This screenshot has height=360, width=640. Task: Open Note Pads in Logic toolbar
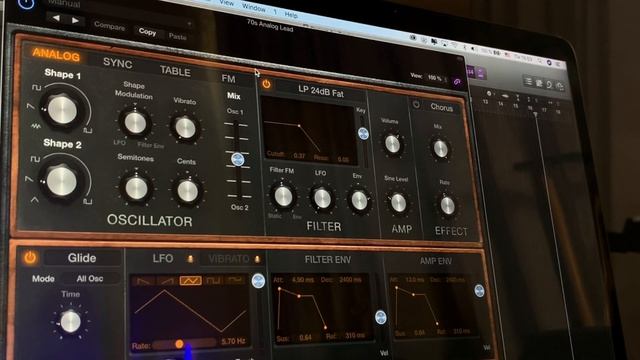tap(539, 83)
